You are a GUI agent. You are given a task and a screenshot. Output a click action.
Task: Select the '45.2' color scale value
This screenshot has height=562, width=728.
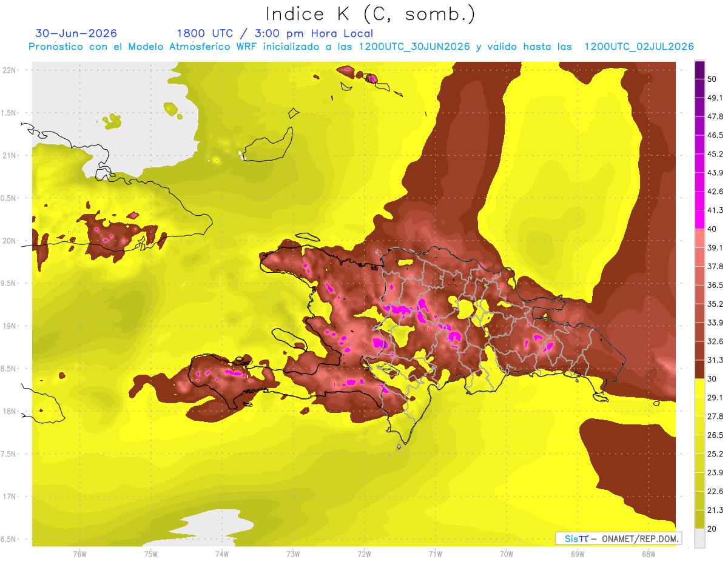715,154
